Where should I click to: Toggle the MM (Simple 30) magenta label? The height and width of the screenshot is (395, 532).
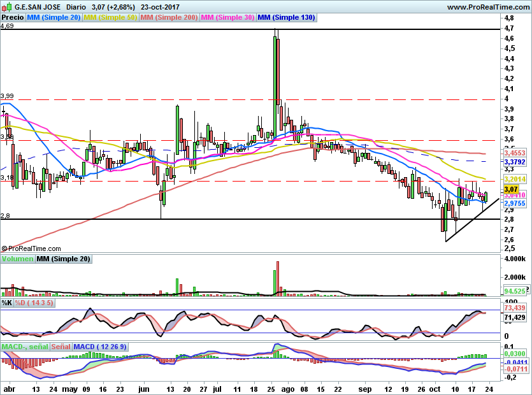(x=227, y=18)
